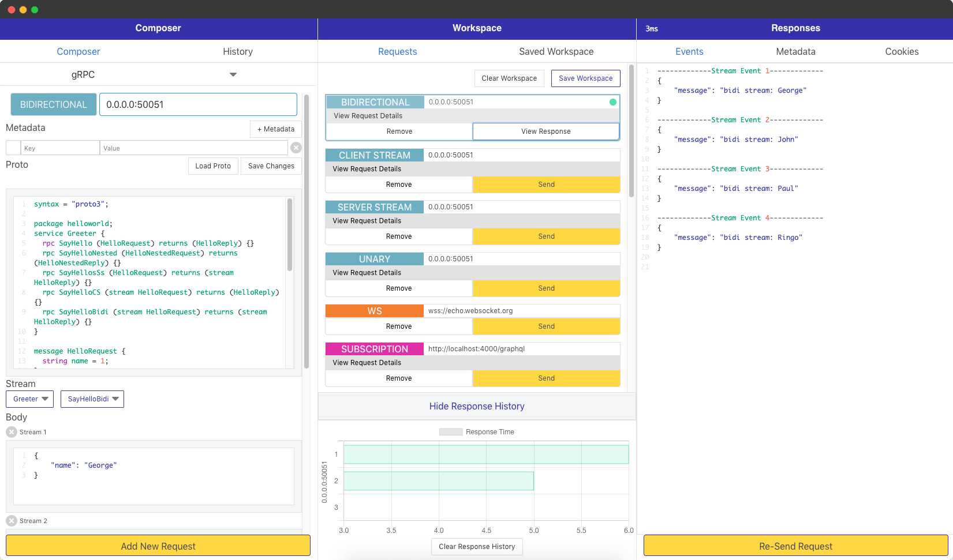Screen dimensions: 953x560
Task: Select the Events tab
Action: tap(689, 51)
